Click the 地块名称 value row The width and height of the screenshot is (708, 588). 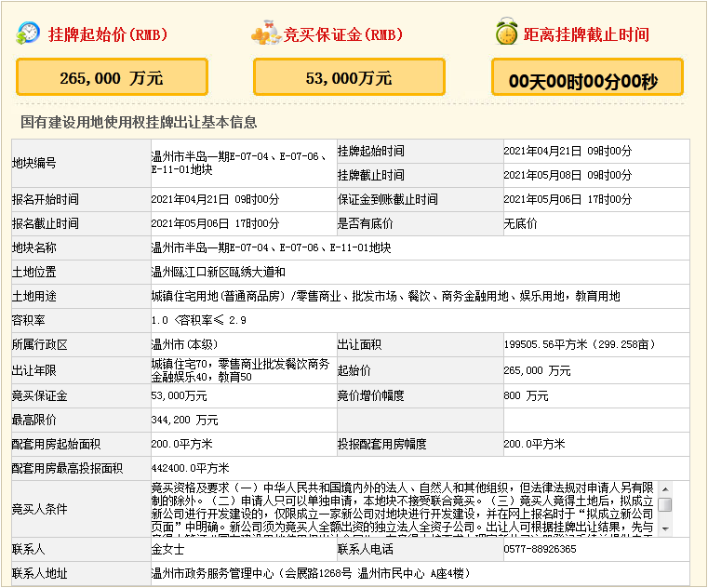[420, 247]
